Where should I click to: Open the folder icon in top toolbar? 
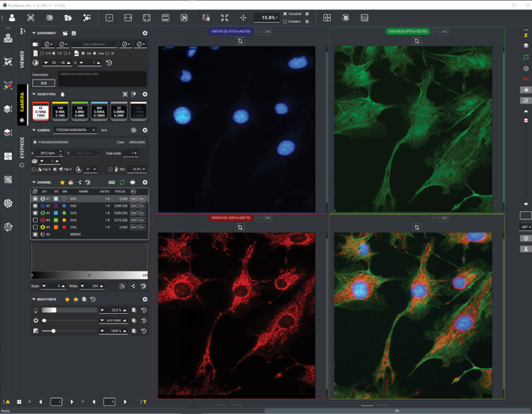[x=68, y=17]
